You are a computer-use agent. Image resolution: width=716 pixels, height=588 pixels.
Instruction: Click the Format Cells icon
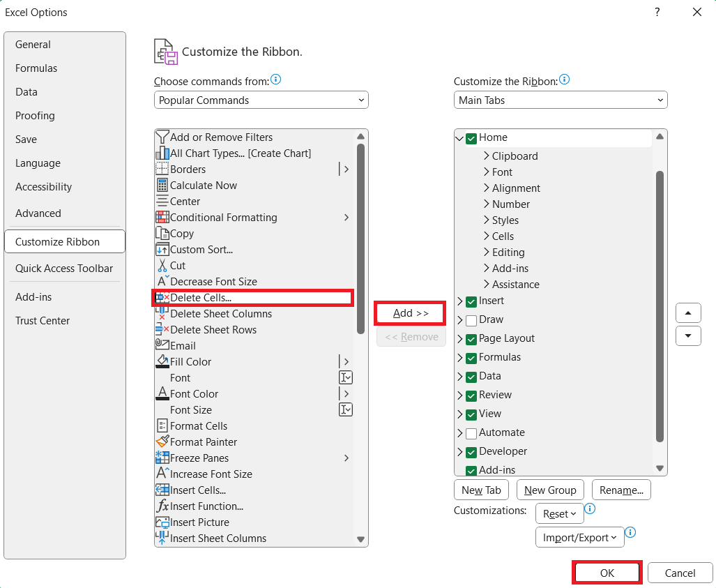[x=162, y=425]
